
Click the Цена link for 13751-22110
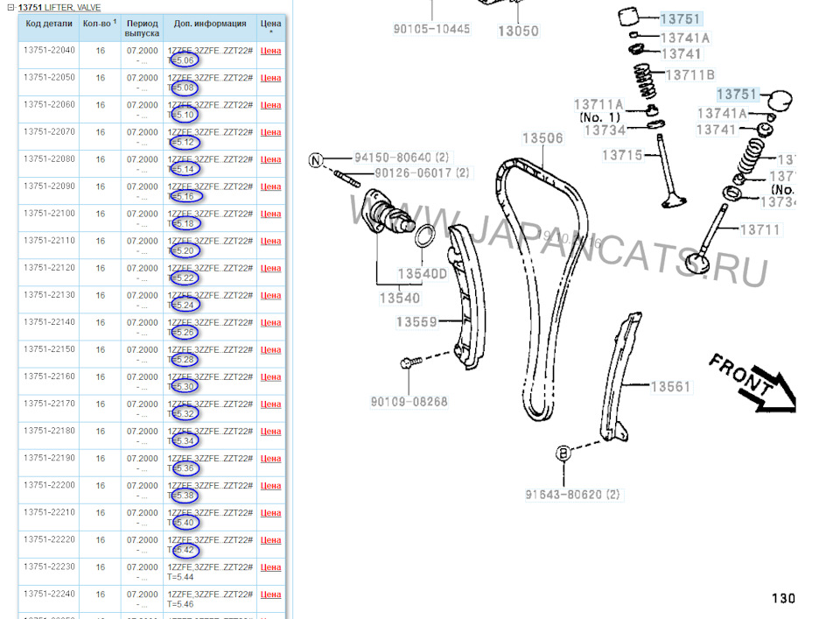(x=270, y=241)
